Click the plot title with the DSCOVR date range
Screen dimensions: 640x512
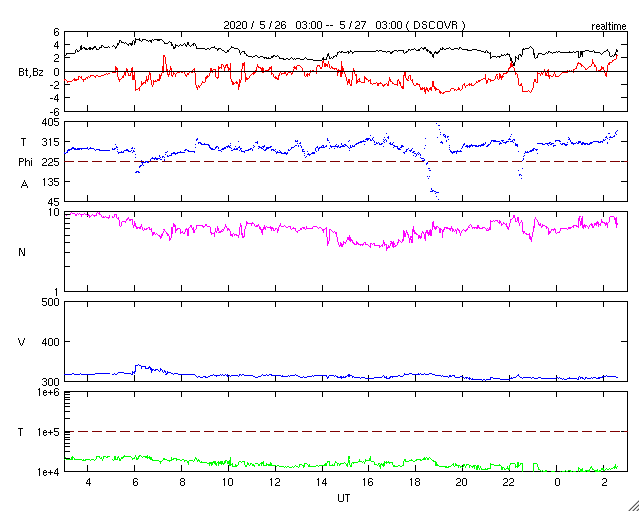tap(344, 25)
